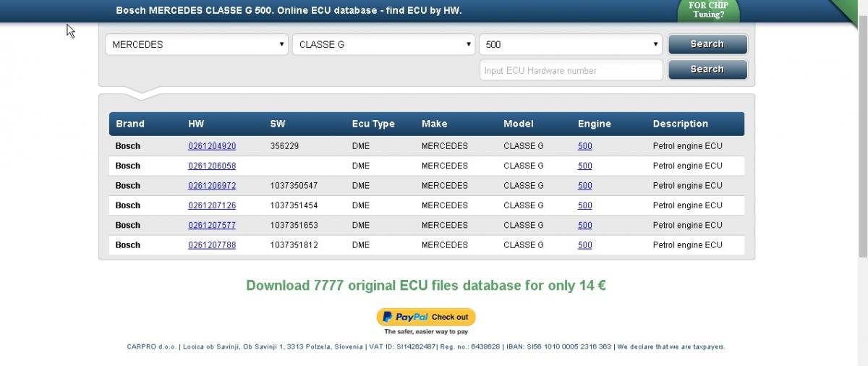Open engine 500 link in 0261207577 row

click(584, 225)
